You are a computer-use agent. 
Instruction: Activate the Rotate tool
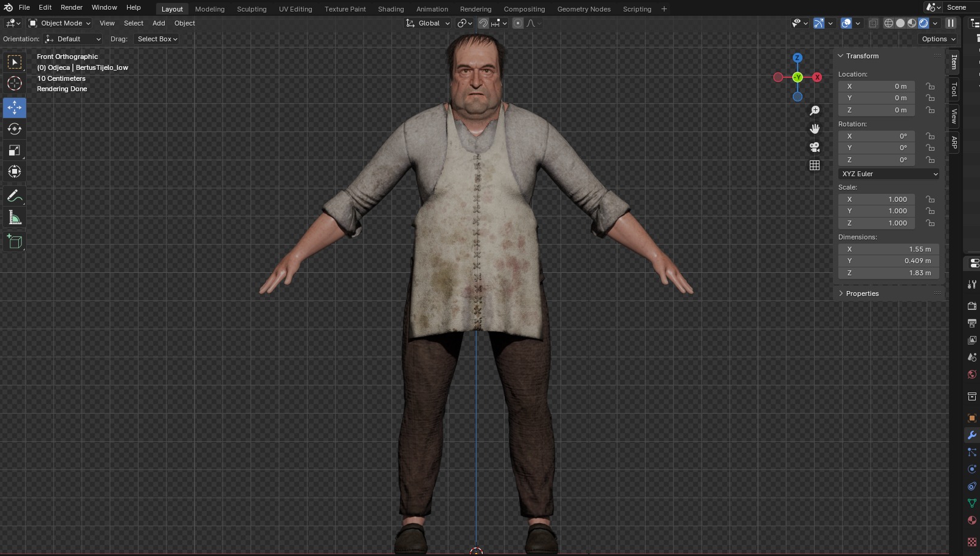[15, 129]
